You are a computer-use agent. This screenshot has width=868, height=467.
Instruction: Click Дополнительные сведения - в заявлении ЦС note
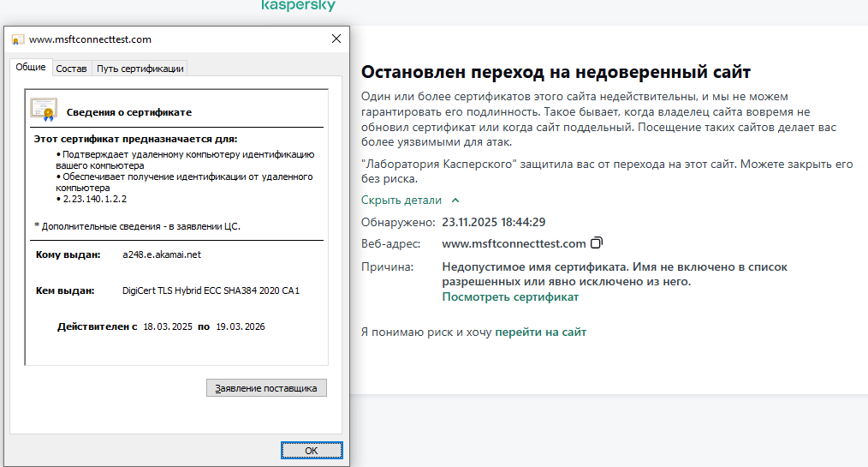pos(137,226)
